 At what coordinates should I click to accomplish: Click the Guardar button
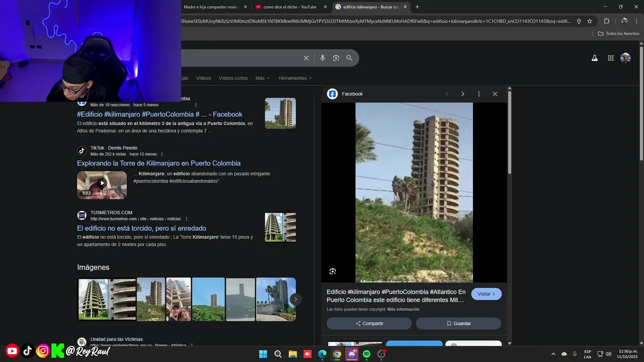[x=458, y=323]
